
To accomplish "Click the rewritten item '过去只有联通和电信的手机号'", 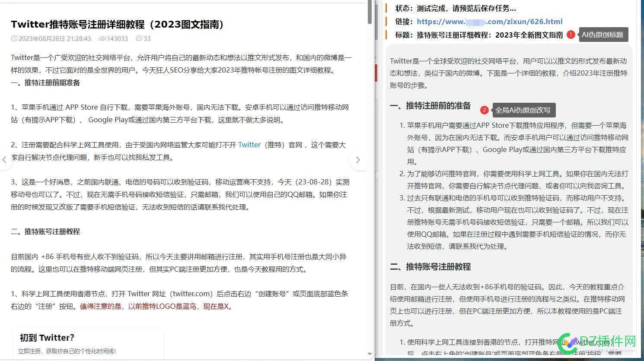I will (517, 222).
